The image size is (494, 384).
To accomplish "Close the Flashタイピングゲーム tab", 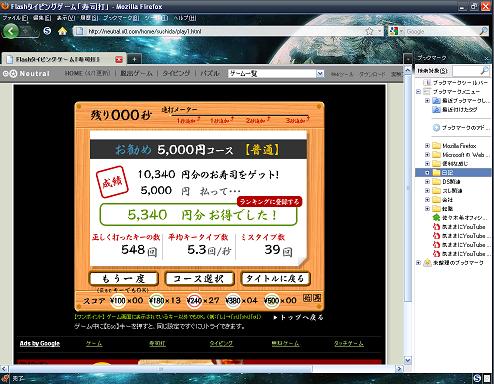I will [119, 59].
